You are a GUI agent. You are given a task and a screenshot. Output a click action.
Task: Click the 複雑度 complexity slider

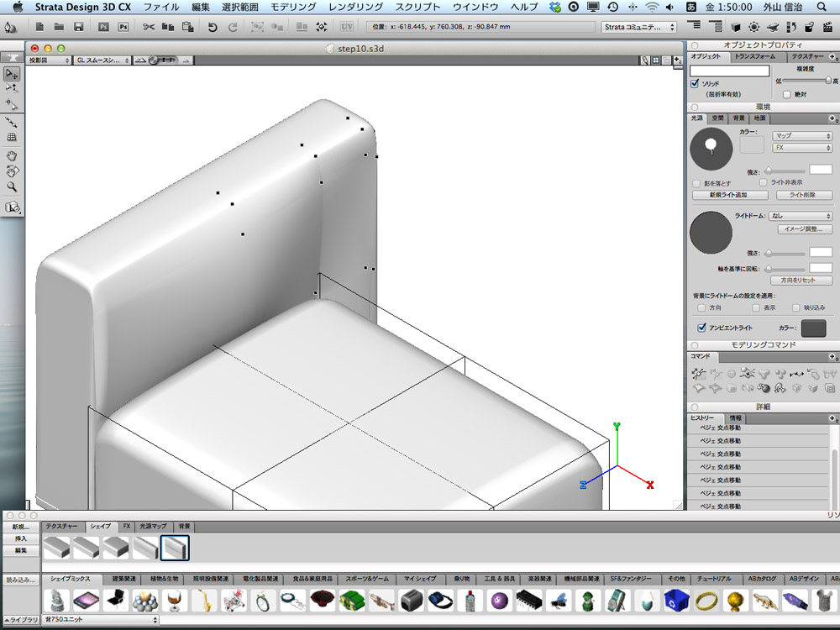(806, 81)
